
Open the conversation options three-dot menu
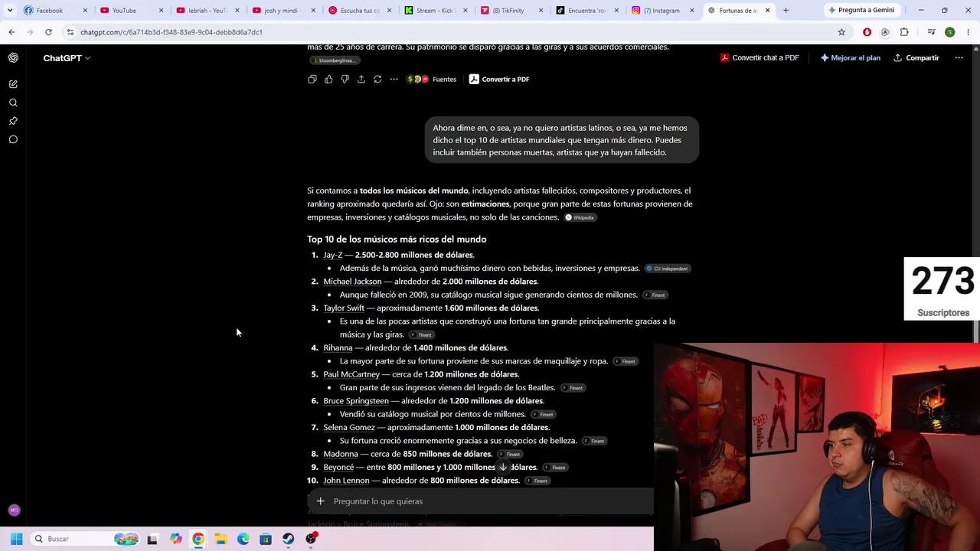(x=959, y=57)
